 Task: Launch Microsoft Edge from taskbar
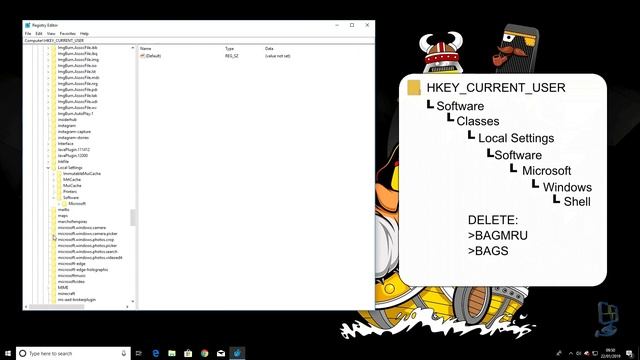tap(156, 353)
